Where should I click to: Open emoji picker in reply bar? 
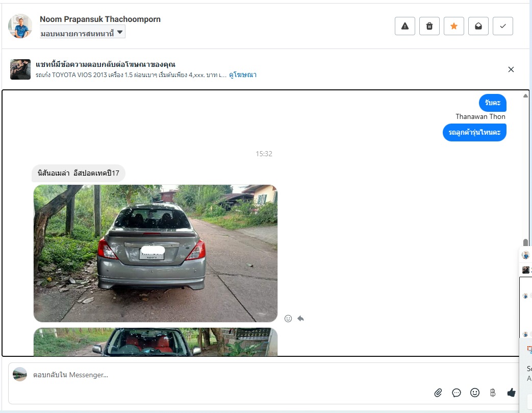pos(475,393)
